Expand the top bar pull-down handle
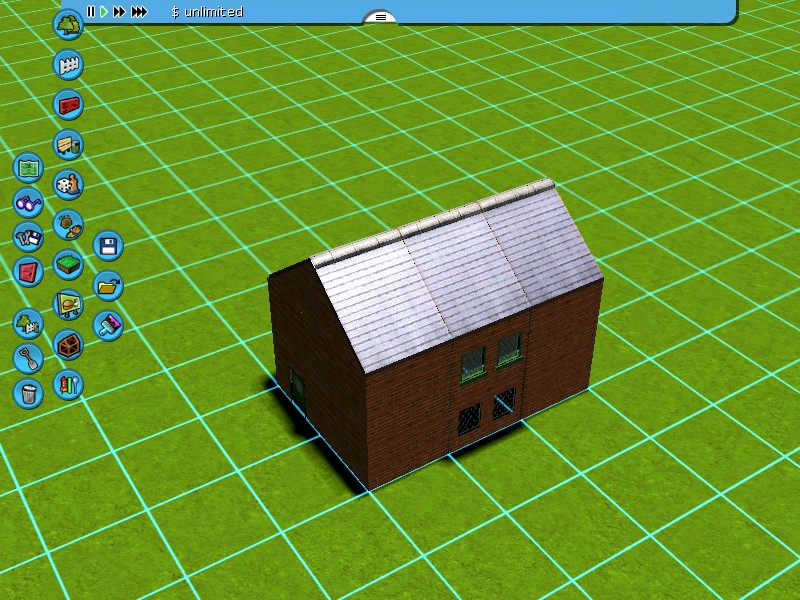 point(380,17)
